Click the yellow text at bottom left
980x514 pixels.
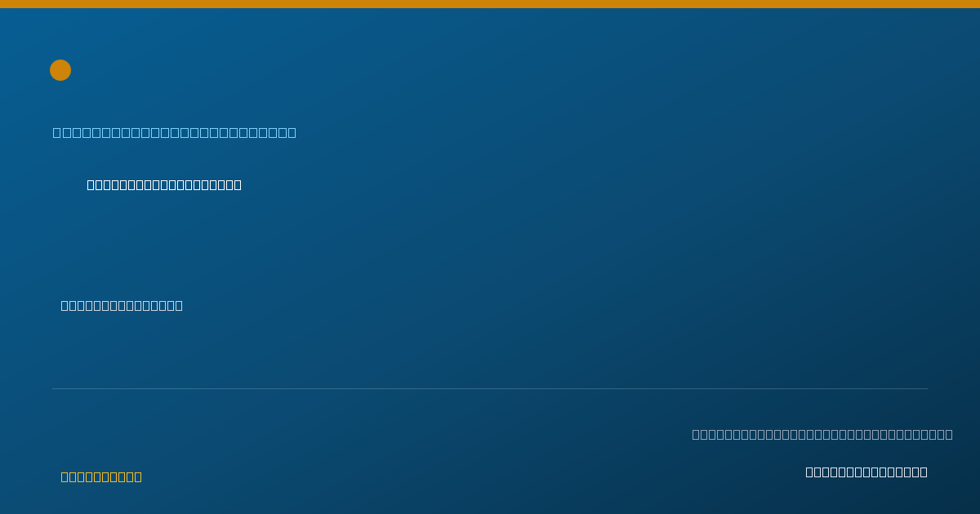click(x=101, y=476)
